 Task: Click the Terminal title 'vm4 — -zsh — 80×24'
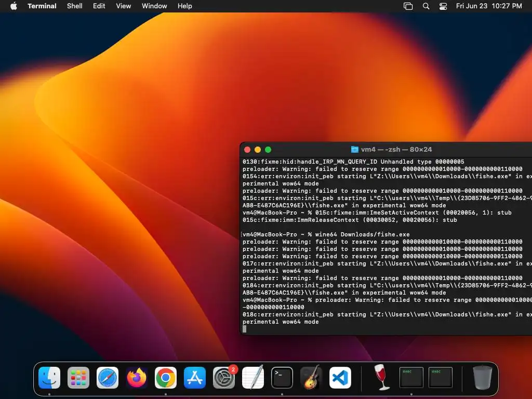click(396, 150)
